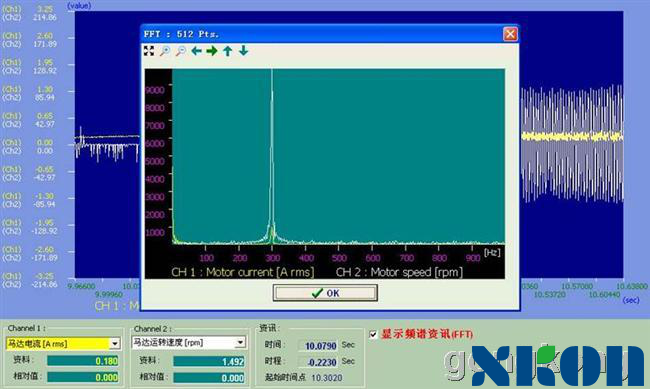Click the 时间 value 10.0790 field
This screenshot has width=650, height=389.
point(318,345)
